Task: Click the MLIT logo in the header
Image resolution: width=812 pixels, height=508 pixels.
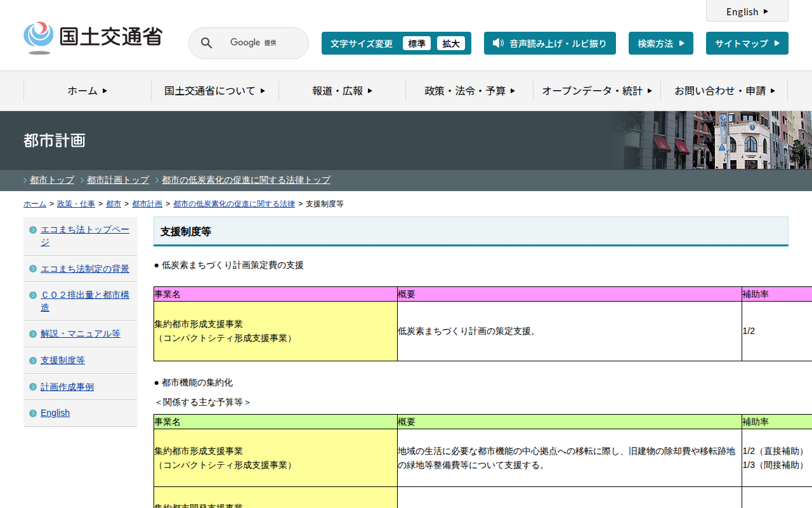Action: pyautogui.click(x=93, y=37)
